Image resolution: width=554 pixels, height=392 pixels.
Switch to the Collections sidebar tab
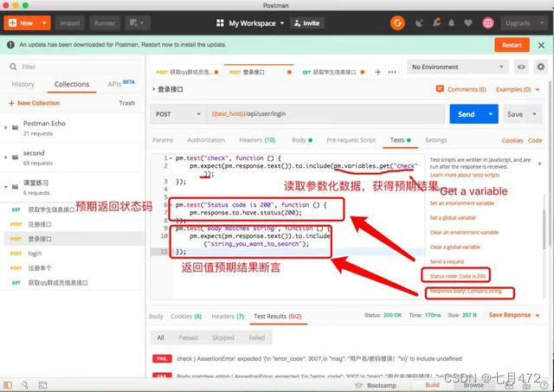(x=72, y=85)
